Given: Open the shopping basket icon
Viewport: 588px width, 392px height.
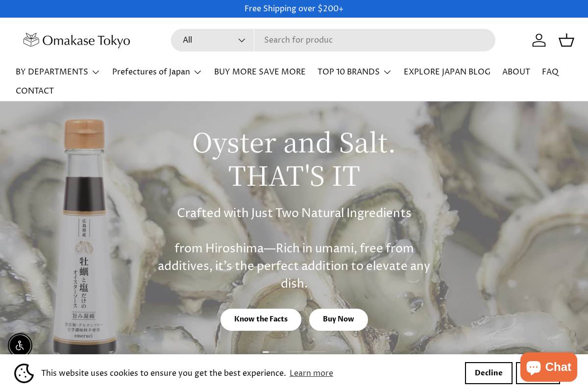Looking at the screenshot, I should 566,40.
